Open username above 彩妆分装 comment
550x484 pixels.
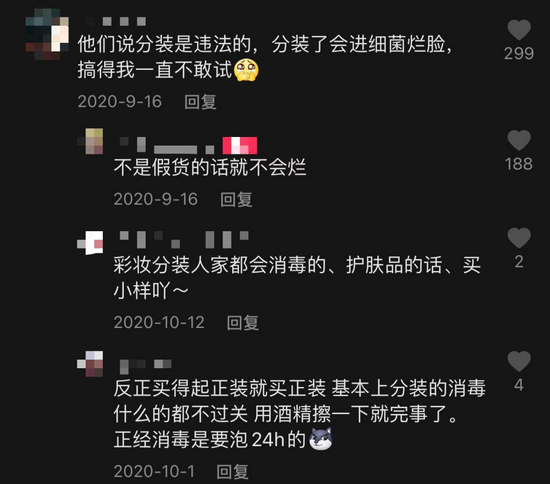pyautogui.click(x=184, y=240)
